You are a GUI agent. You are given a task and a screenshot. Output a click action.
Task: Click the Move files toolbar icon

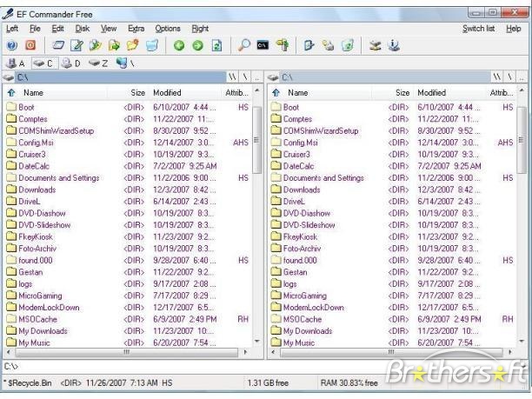click(115, 45)
